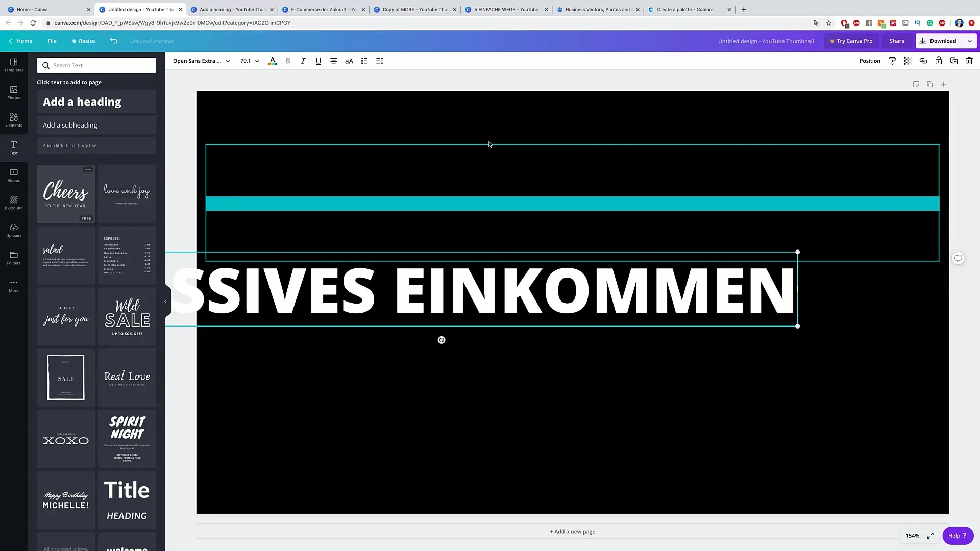The width and height of the screenshot is (980, 551).
Task: Click the Unsaved changes undo arrow
Action: pyautogui.click(x=113, y=41)
